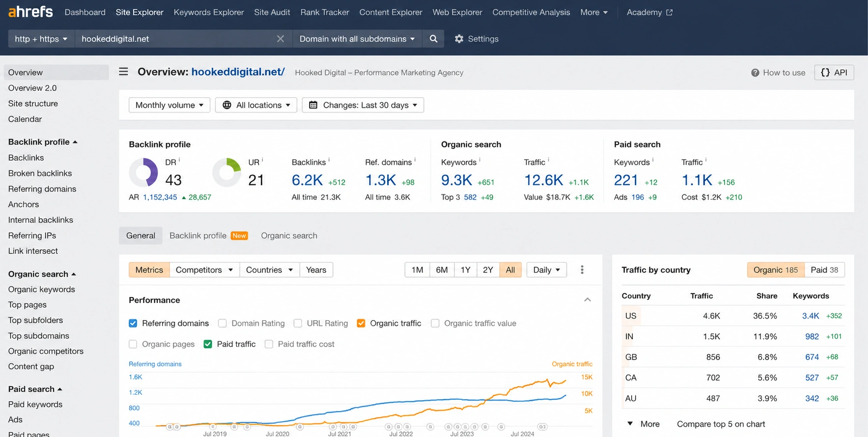
Task: Open Settings via gear icon
Action: [x=476, y=39]
